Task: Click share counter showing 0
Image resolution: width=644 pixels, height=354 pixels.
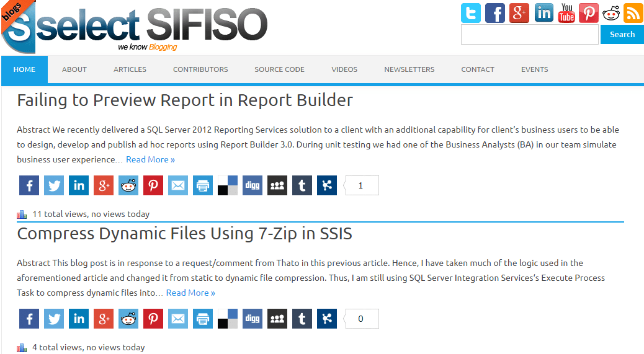Action: click(360, 319)
